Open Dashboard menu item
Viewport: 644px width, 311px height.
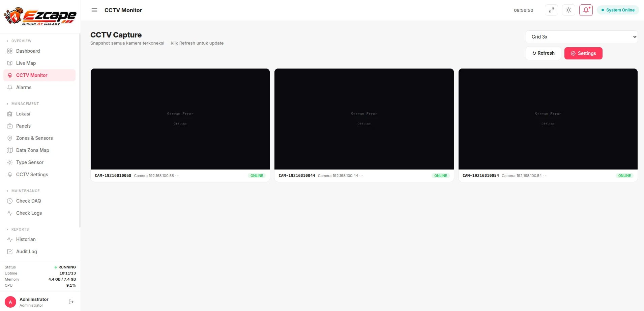[x=39, y=51]
